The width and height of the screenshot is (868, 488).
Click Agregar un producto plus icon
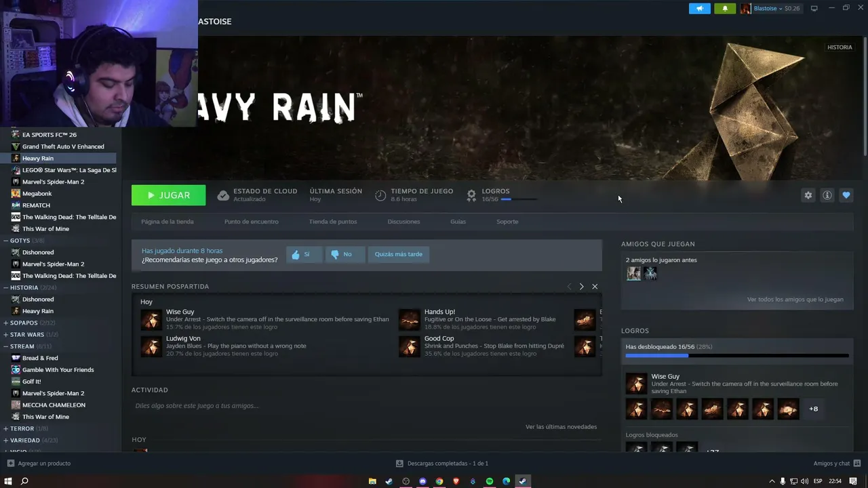pos(10,464)
